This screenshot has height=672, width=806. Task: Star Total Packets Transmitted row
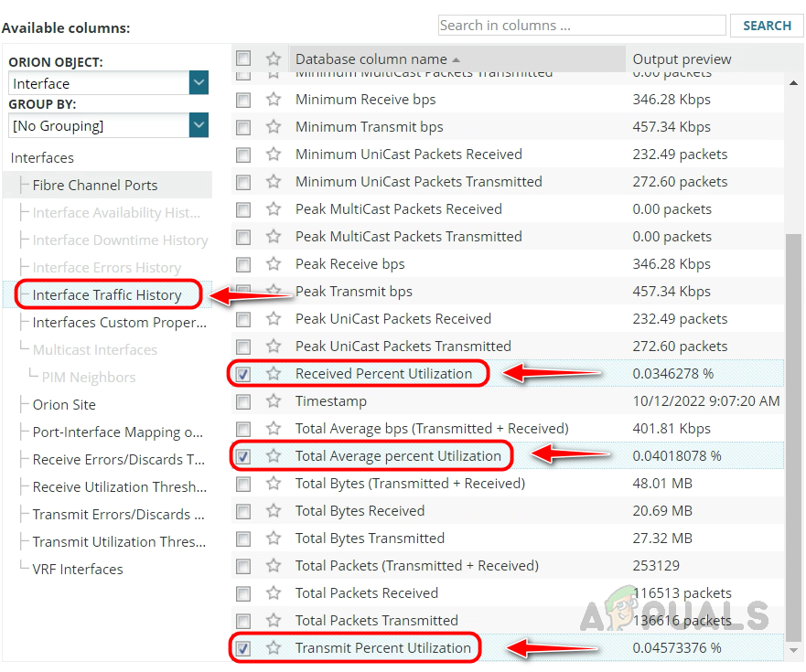(274, 620)
